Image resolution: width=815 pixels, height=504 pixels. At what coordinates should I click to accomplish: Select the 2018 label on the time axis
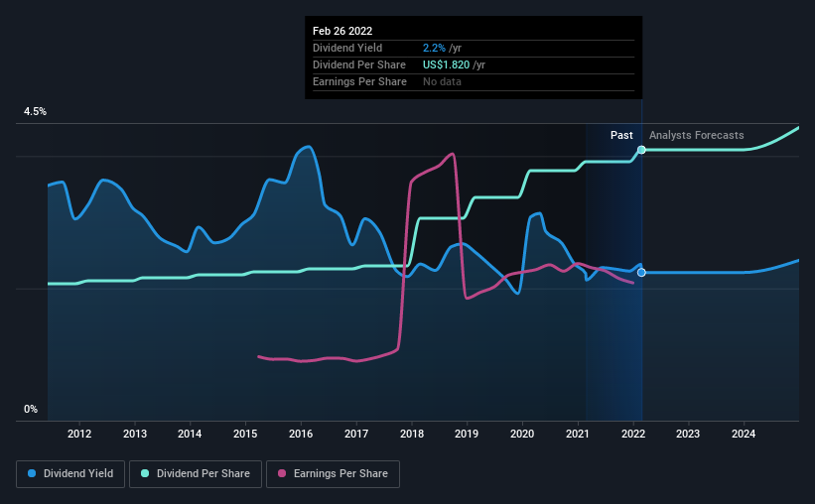(x=412, y=434)
